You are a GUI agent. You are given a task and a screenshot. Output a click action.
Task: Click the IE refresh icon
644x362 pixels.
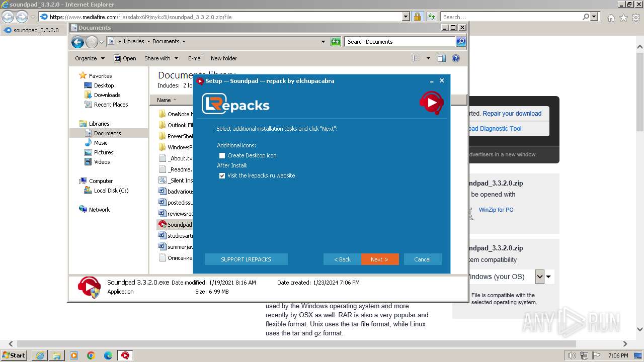pyautogui.click(x=431, y=17)
